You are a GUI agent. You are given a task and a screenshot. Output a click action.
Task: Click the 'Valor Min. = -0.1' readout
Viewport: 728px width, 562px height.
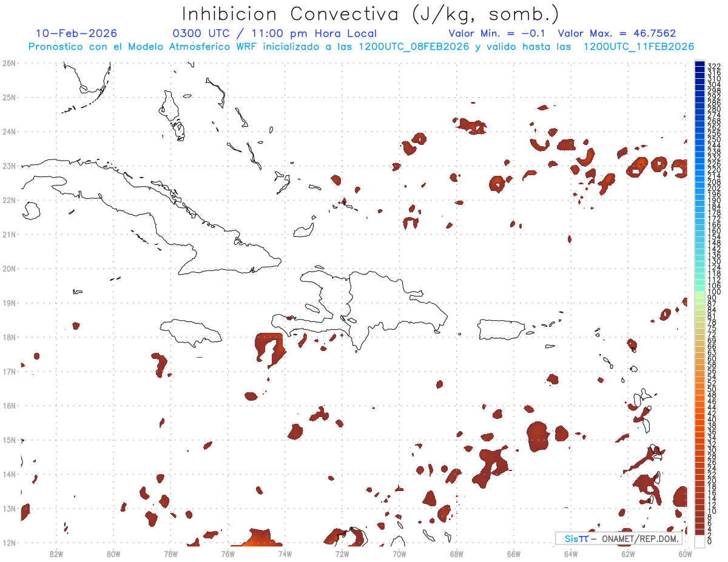497,33
